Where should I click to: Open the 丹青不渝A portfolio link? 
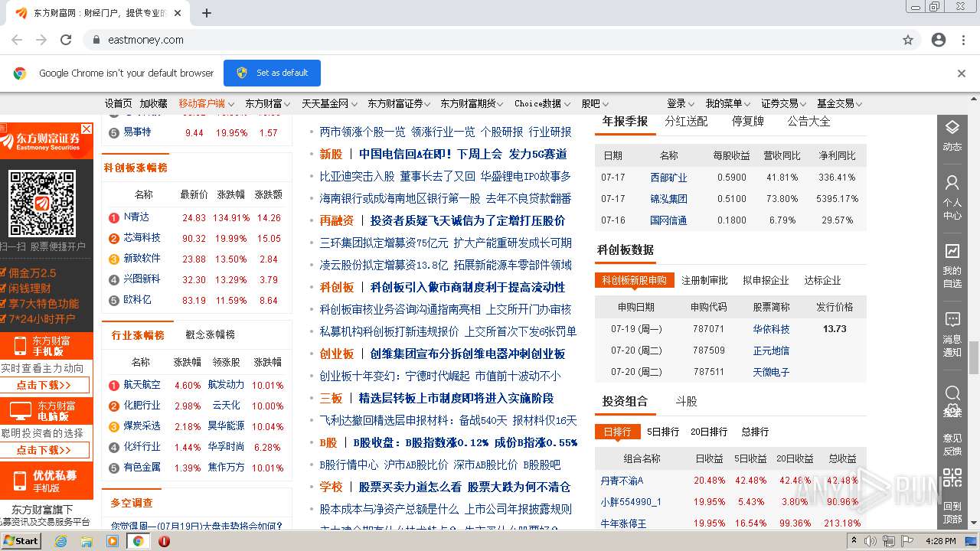[622, 481]
